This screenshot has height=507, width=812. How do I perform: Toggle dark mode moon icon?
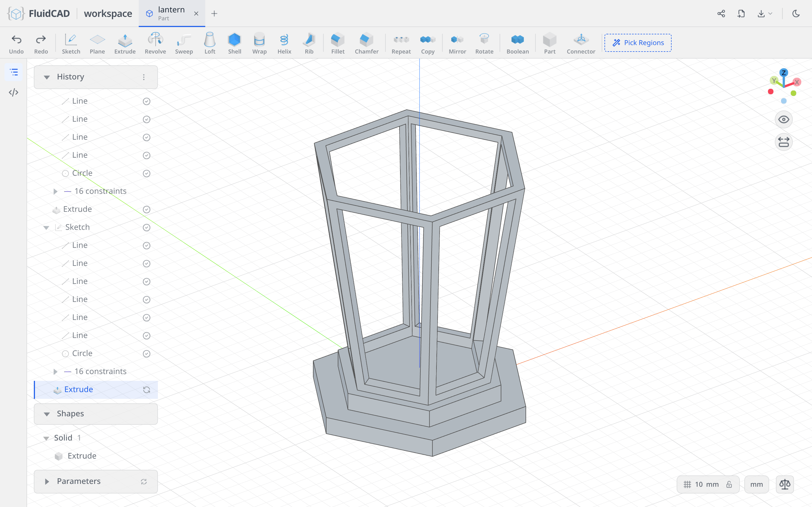point(796,14)
